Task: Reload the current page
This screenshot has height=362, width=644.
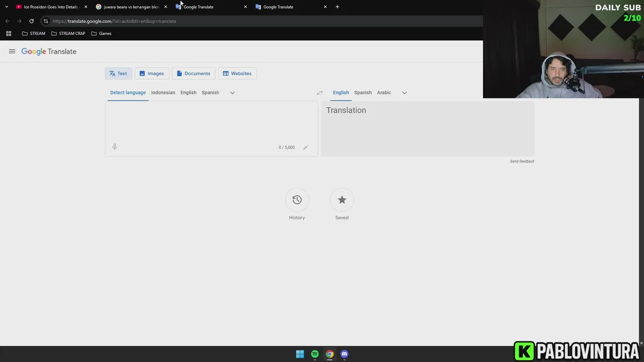Action: click(31, 21)
